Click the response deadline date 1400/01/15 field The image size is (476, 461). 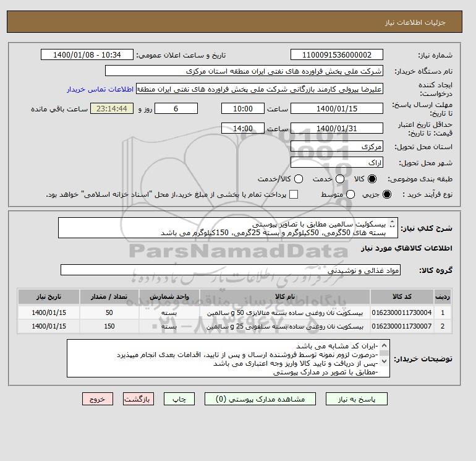pos(337,108)
